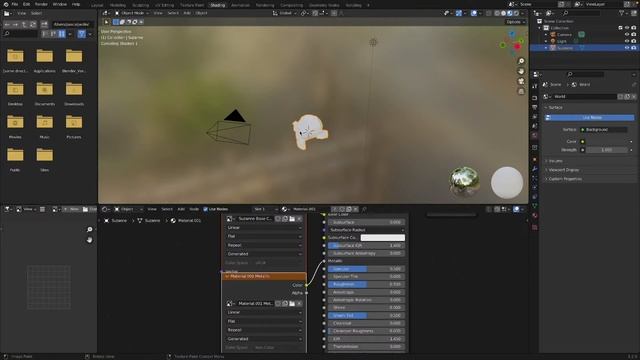
Task: Toggle Light visibility eye in outliner
Action: tap(627, 41)
